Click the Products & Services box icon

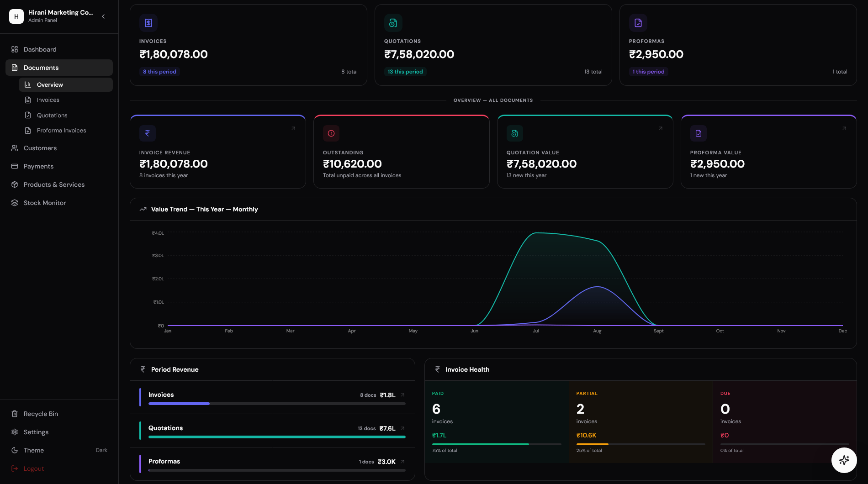pyautogui.click(x=15, y=184)
